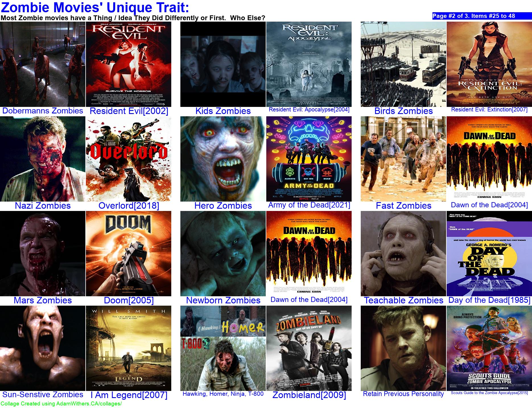Screen dimensions: 532x408
Task: Select the Resident Evil: Extinction poster
Action: pos(489,64)
